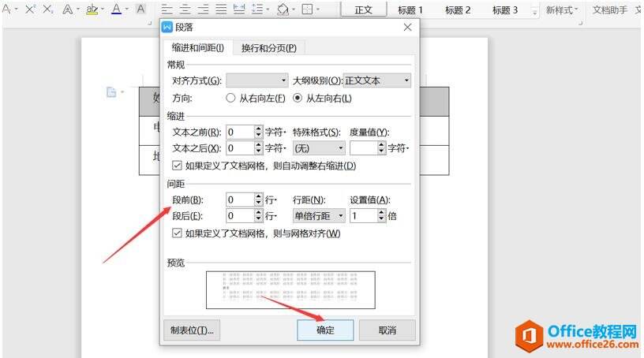The width and height of the screenshot is (644, 358).
Task: Open the 大纲级别 dropdown
Action: 376,80
